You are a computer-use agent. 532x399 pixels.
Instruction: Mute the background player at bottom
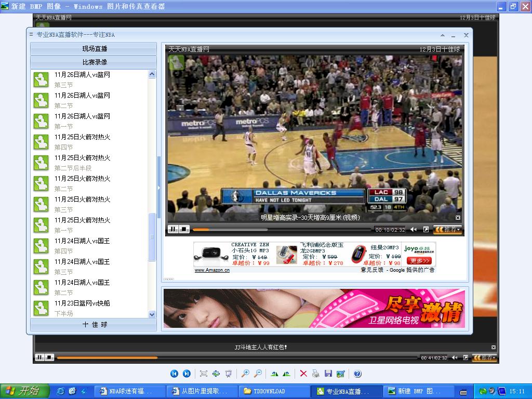point(455,357)
